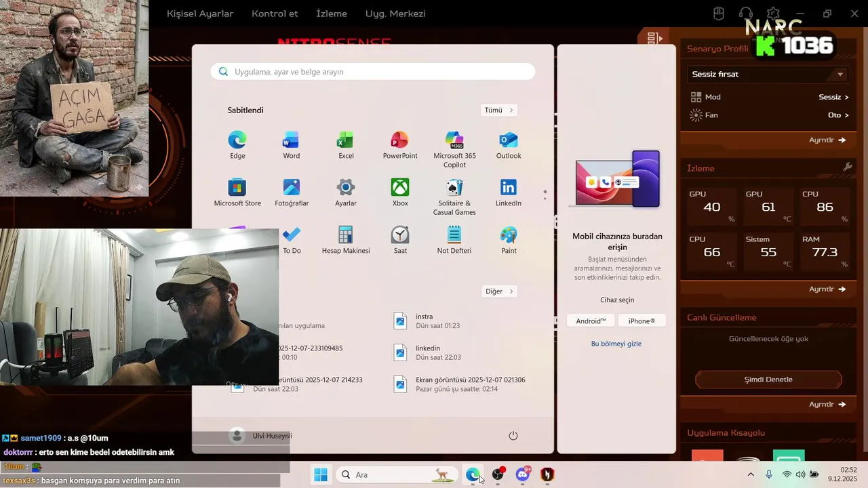Open Not Defteri notepad

(454, 240)
